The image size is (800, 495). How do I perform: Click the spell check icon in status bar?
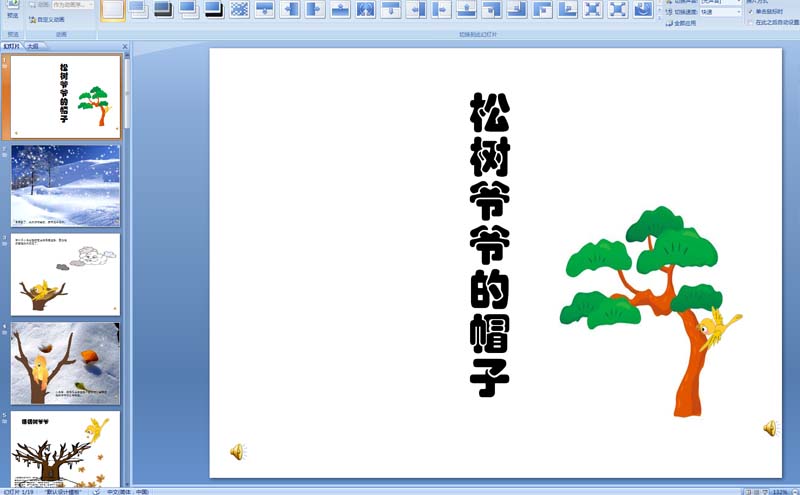[96, 492]
